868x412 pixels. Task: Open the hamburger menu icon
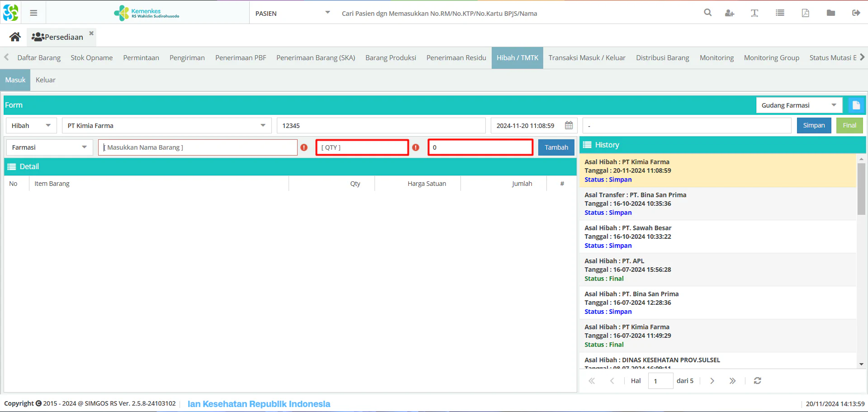[33, 13]
